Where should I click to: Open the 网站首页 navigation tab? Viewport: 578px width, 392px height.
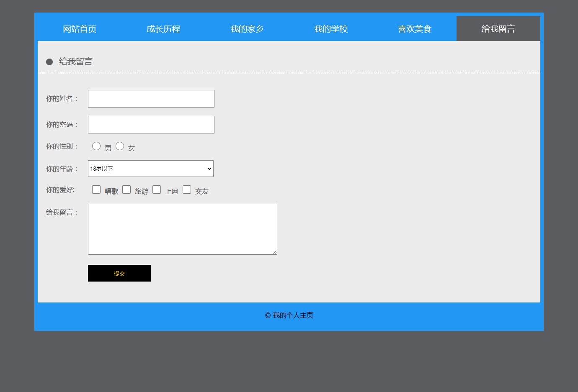(x=80, y=29)
